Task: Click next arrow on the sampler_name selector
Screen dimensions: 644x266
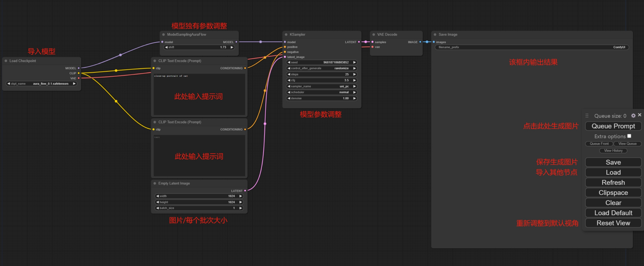Action: click(x=354, y=86)
